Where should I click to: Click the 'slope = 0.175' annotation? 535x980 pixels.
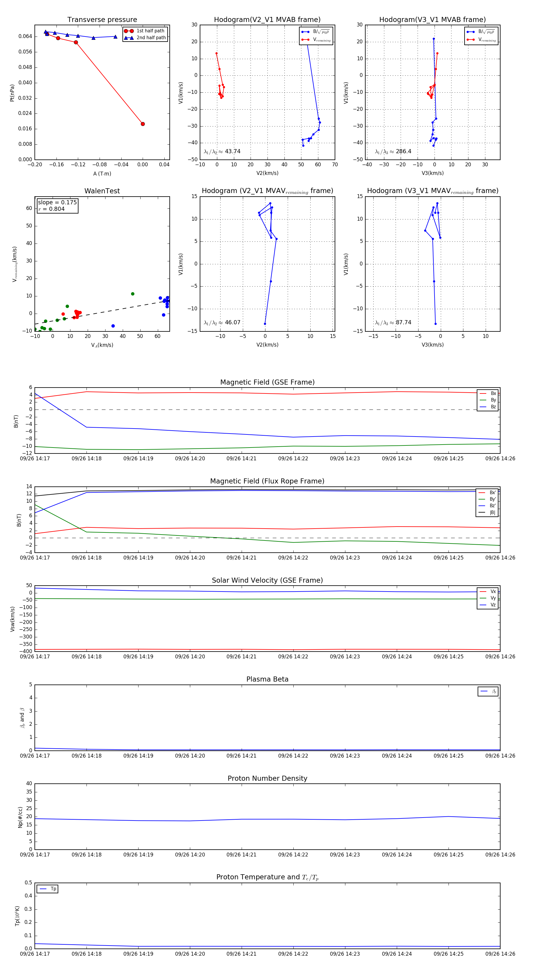pyautogui.click(x=57, y=203)
